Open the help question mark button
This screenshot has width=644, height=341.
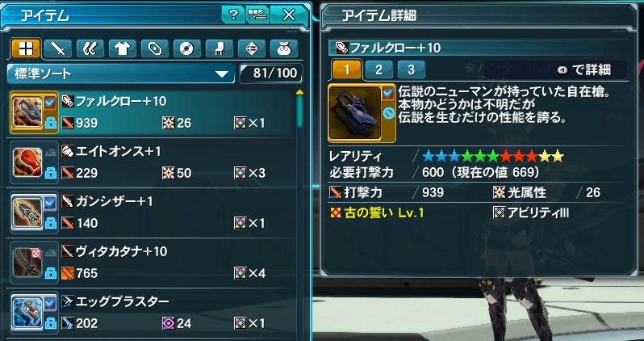[233, 15]
